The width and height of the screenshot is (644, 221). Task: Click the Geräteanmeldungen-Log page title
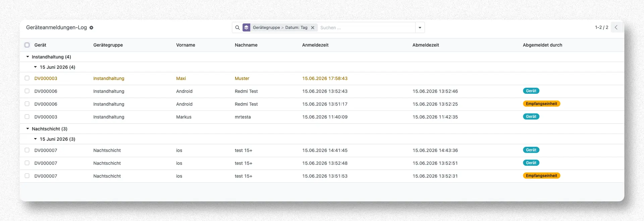point(56,27)
